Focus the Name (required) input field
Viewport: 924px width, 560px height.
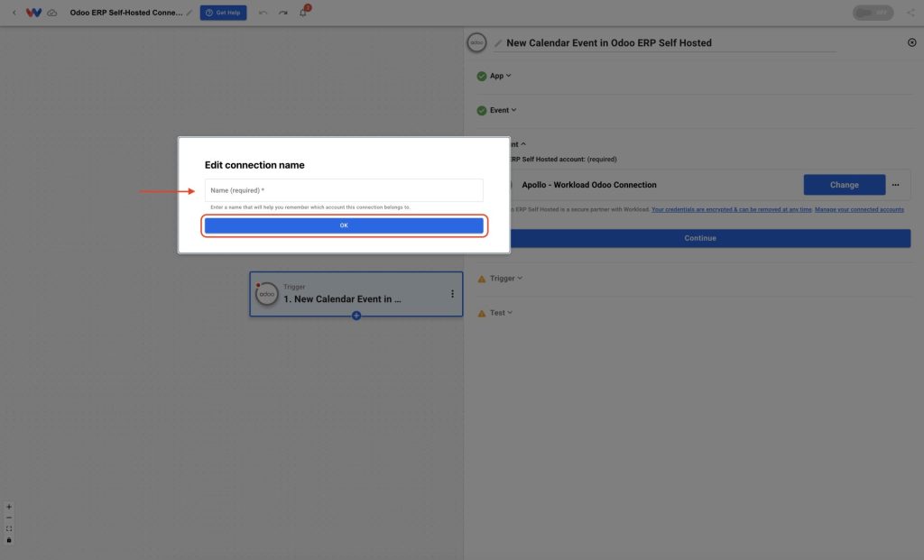344,190
